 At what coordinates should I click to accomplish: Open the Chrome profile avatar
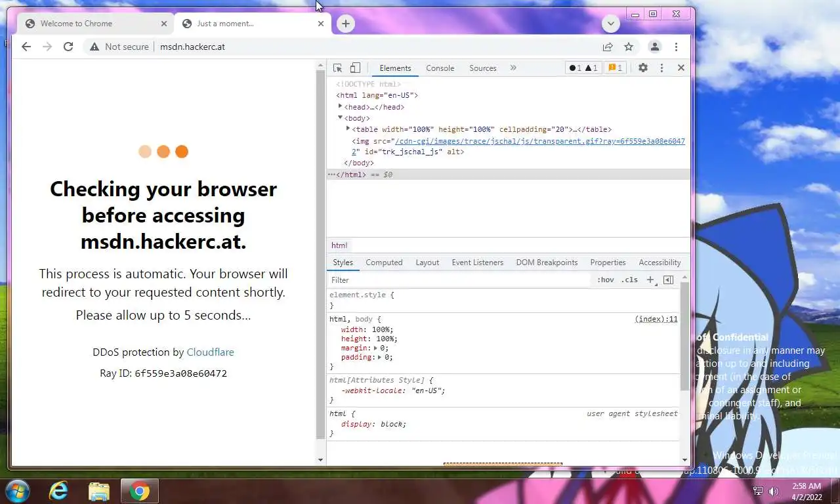[x=654, y=47]
